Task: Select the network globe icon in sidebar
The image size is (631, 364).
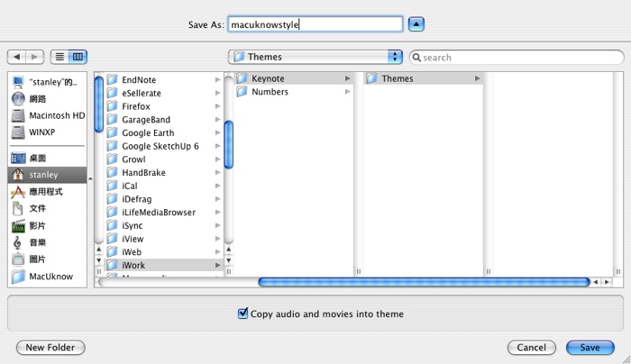Action: 18,99
